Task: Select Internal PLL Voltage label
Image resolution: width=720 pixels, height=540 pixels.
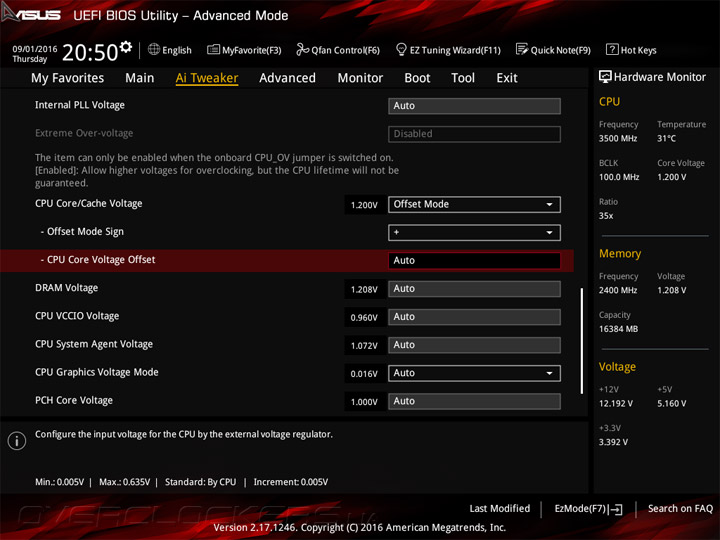Action: 80,105
